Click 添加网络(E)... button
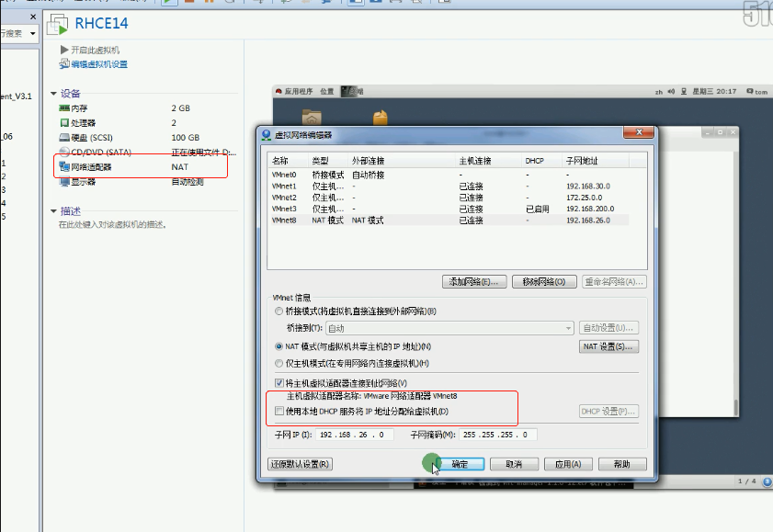Screen dimensions: 773x532 pyautogui.click(x=474, y=282)
